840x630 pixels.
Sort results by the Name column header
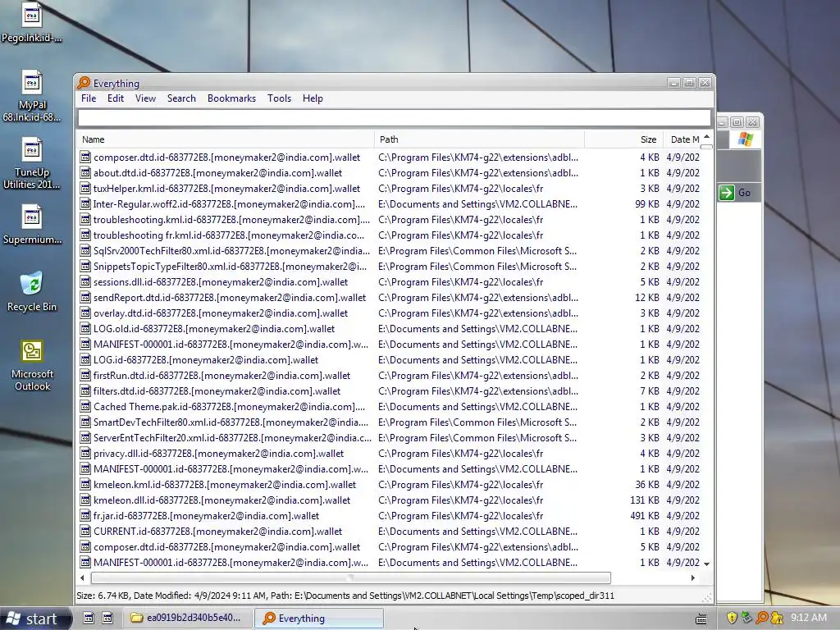(x=225, y=139)
